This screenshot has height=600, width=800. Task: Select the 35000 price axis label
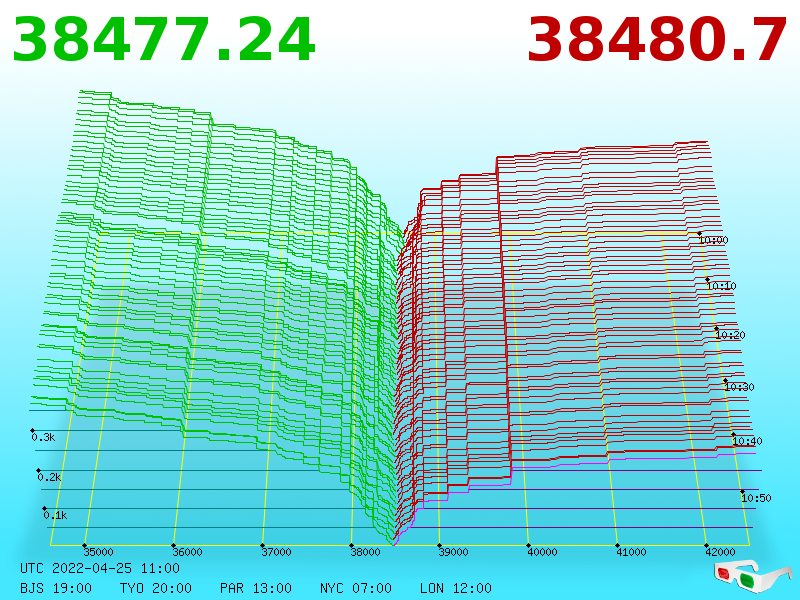pos(98,552)
